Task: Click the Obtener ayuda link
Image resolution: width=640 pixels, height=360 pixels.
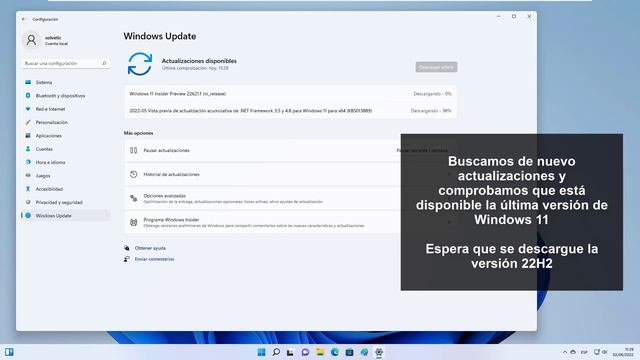Action: click(x=150, y=248)
